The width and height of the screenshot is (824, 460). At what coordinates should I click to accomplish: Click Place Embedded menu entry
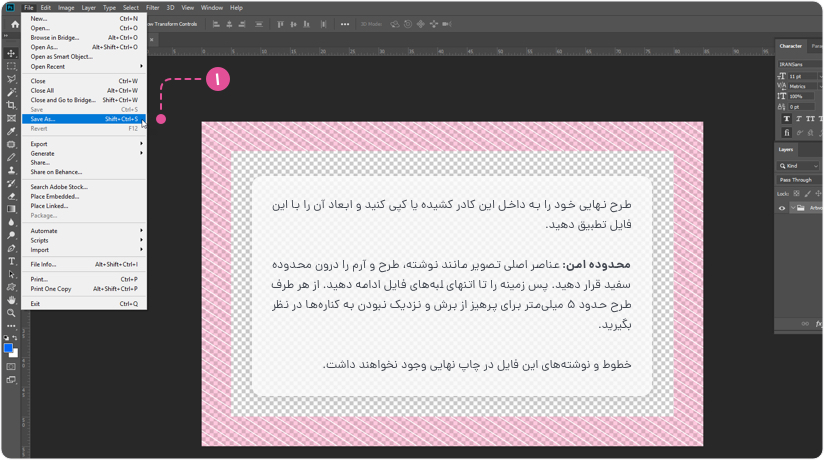pos(54,197)
